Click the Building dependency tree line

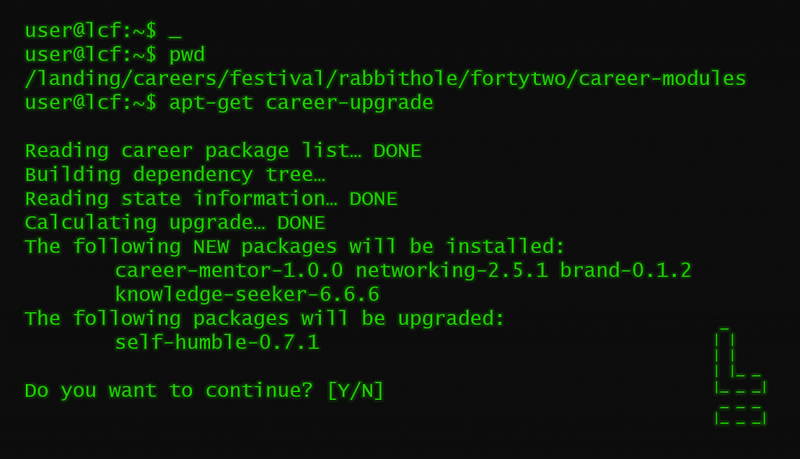pyautogui.click(x=175, y=175)
